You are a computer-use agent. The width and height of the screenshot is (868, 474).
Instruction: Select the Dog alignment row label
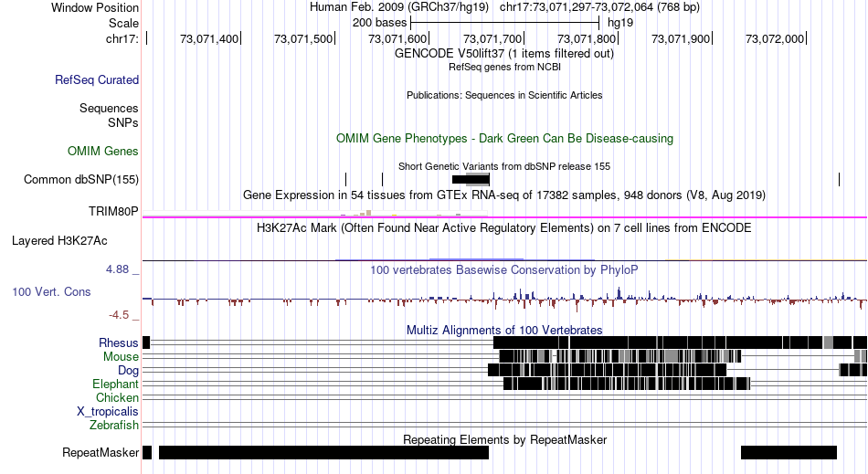tap(128, 370)
